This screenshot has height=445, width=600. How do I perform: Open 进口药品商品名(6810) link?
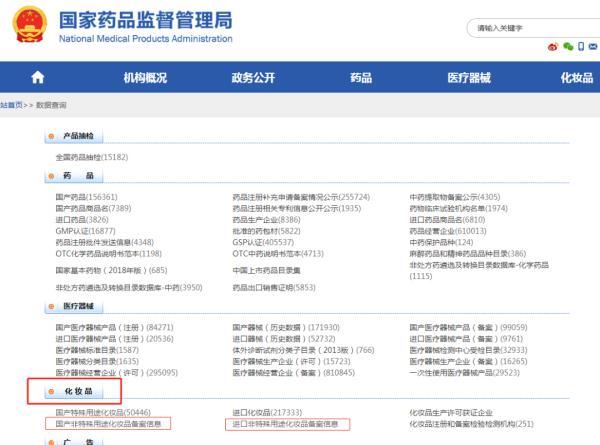point(447,220)
